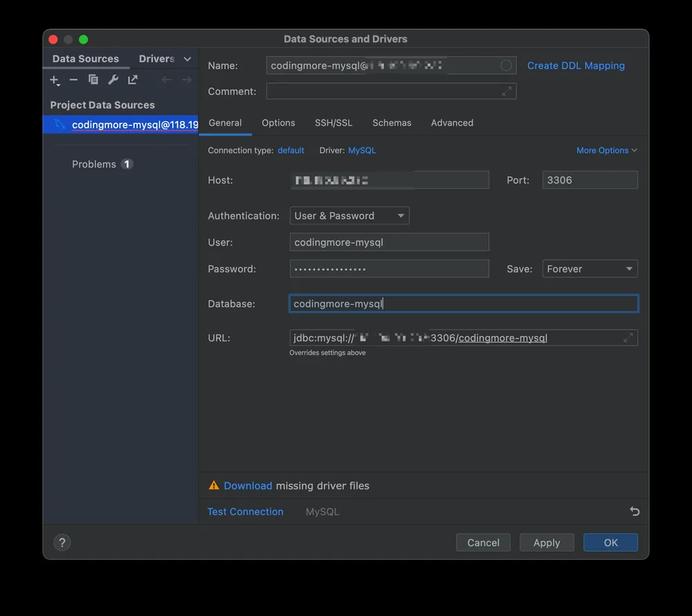
Task: Go forward with right arrow icon
Action: (187, 80)
